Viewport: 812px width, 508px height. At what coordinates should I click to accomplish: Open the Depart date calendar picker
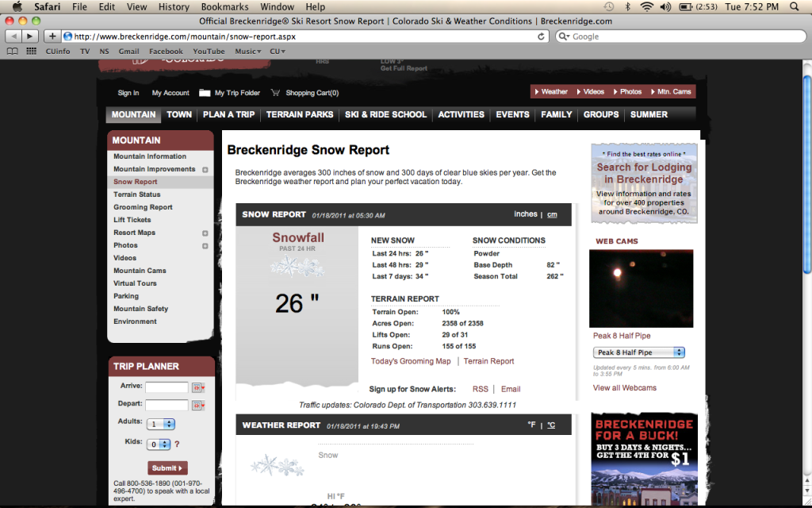[197, 405]
